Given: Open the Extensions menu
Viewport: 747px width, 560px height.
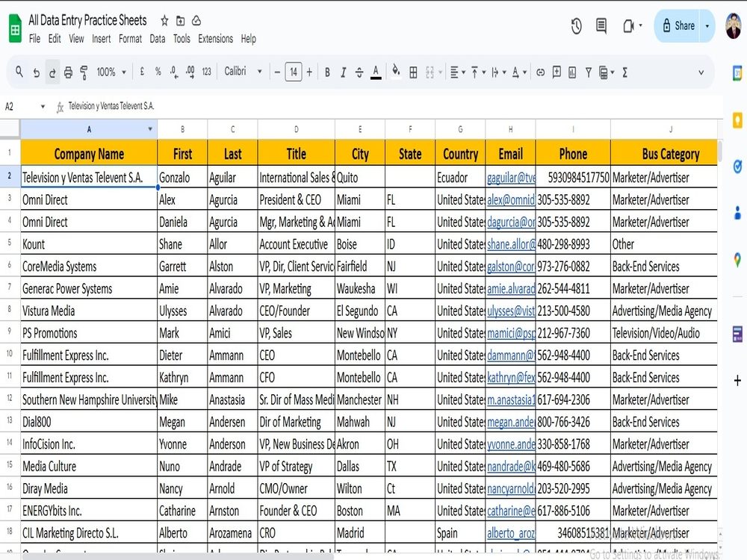Looking at the screenshot, I should [215, 39].
